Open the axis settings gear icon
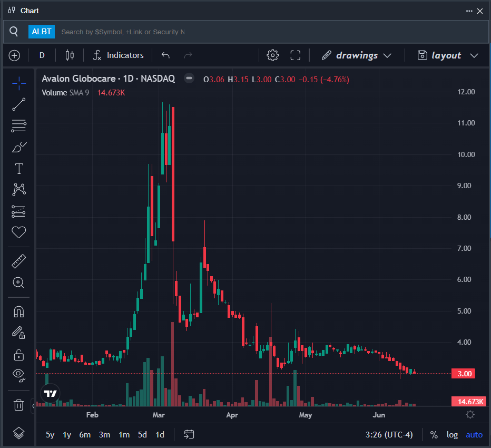This screenshot has height=448, width=491. click(x=470, y=415)
